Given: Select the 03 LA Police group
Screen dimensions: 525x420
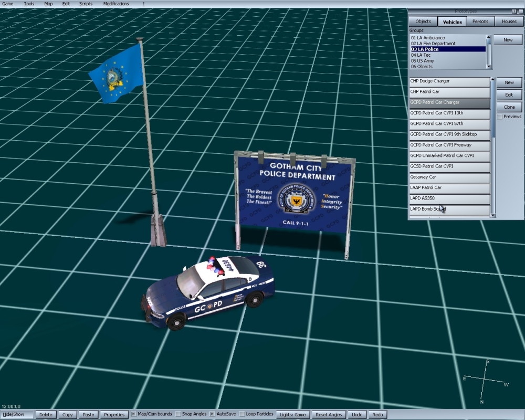Looking at the screenshot, I should [448, 49].
